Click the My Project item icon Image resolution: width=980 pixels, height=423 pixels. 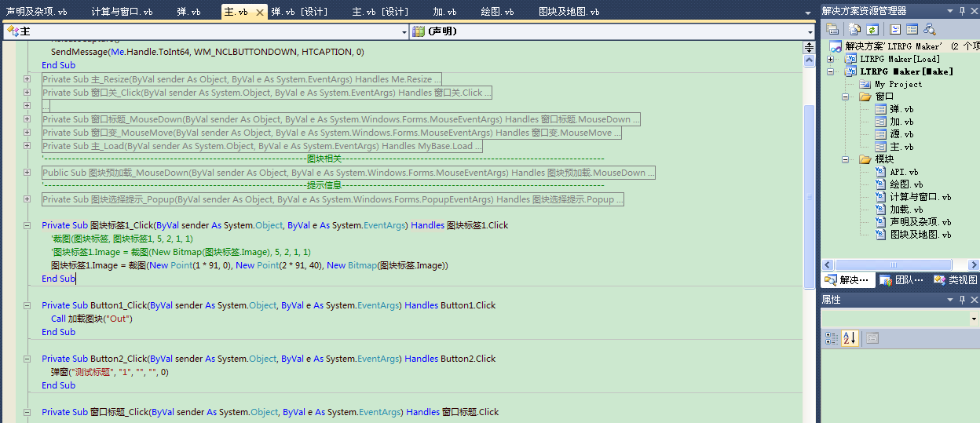tap(865, 84)
